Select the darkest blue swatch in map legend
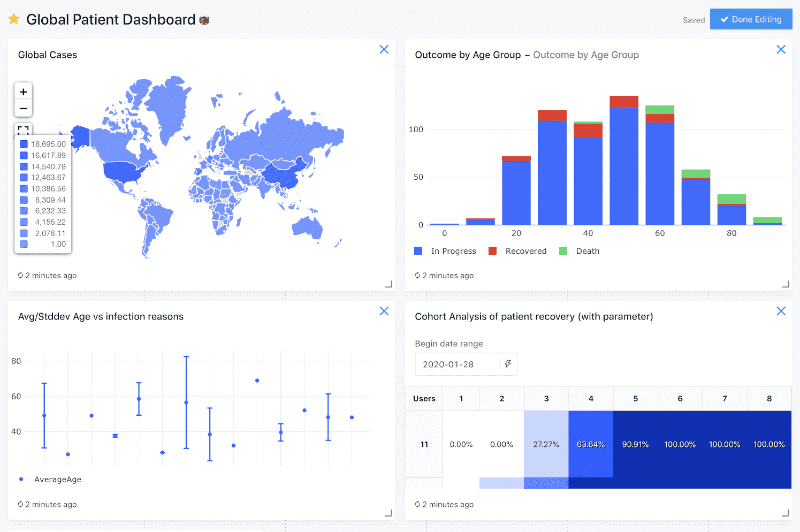Viewport: 800px width, 532px height. [x=24, y=143]
